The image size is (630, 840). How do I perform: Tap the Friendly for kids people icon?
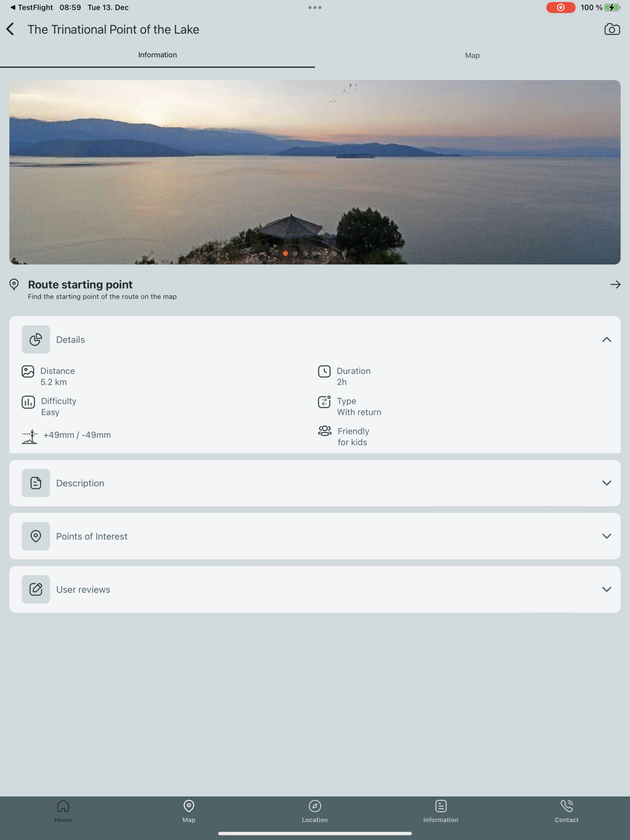(324, 431)
